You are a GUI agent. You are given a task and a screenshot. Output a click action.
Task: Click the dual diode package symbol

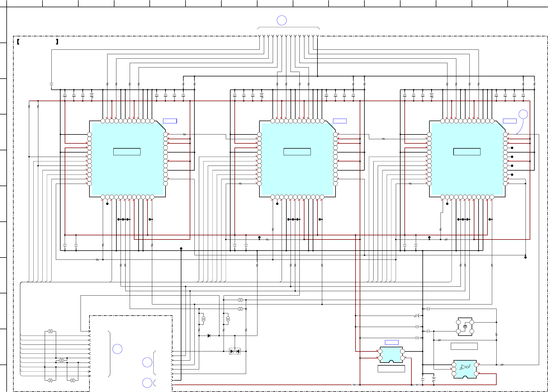click(235, 351)
